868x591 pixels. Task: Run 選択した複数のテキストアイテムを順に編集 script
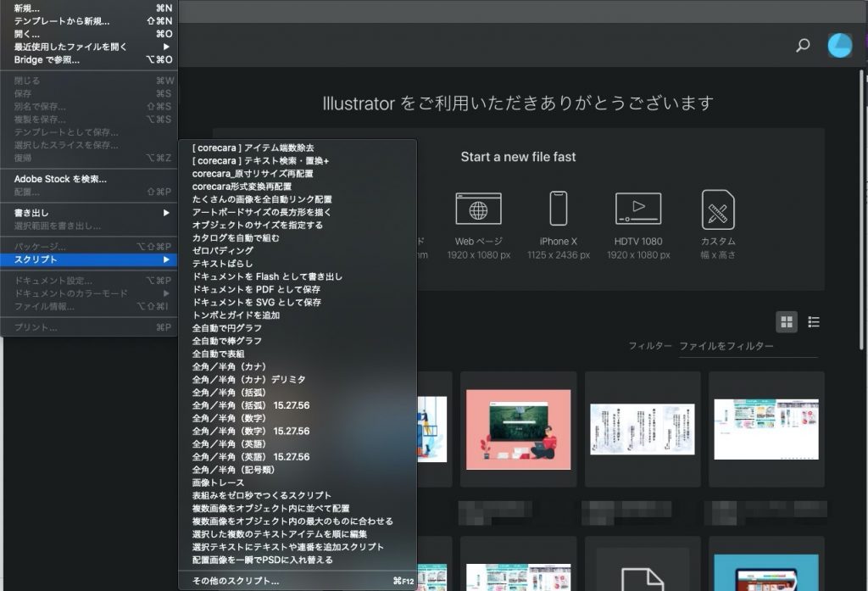coord(298,534)
